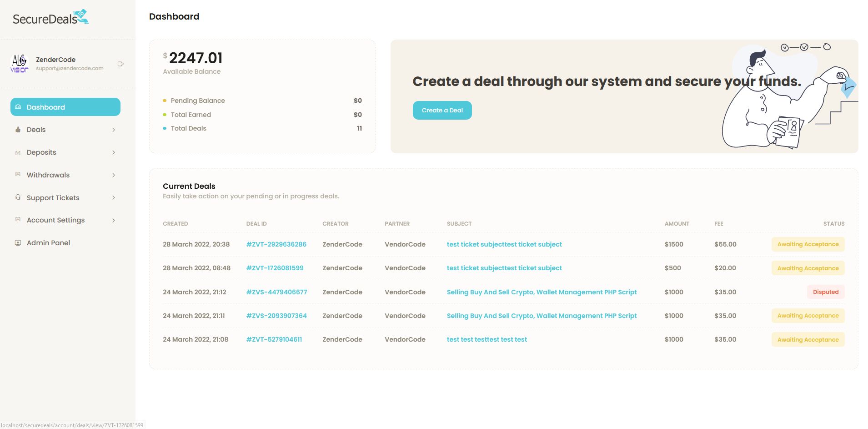Expand the Withdrawals submenu chevron
The image size is (868, 429).
point(114,175)
